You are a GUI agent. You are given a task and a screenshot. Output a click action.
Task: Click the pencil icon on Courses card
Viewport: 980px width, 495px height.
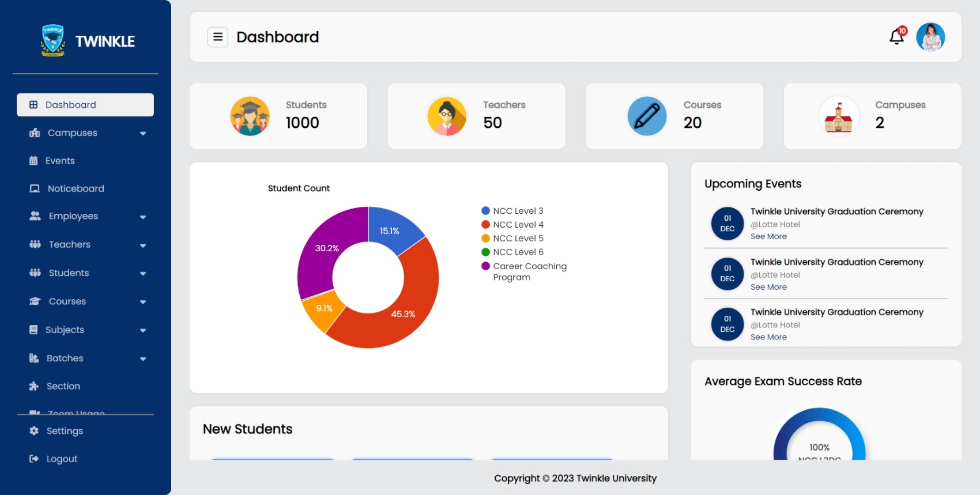[x=647, y=116]
